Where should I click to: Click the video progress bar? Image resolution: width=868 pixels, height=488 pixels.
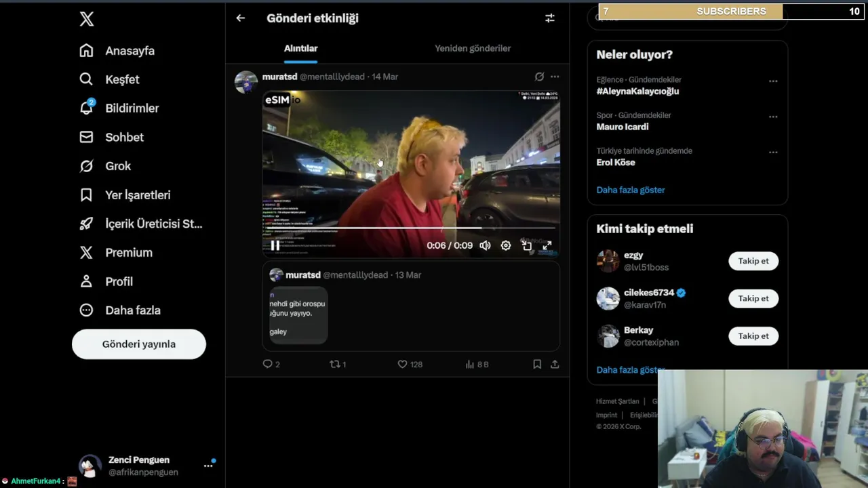(411, 228)
